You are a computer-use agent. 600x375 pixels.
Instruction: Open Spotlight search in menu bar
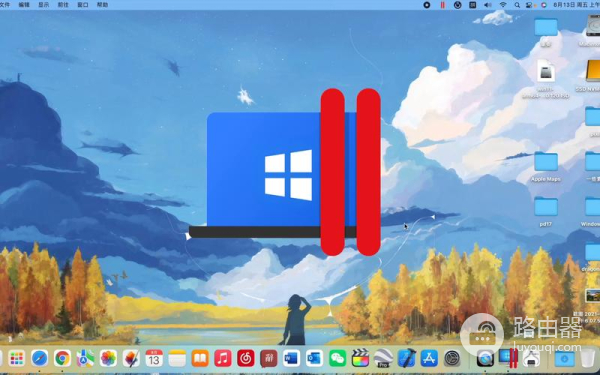coord(517,5)
